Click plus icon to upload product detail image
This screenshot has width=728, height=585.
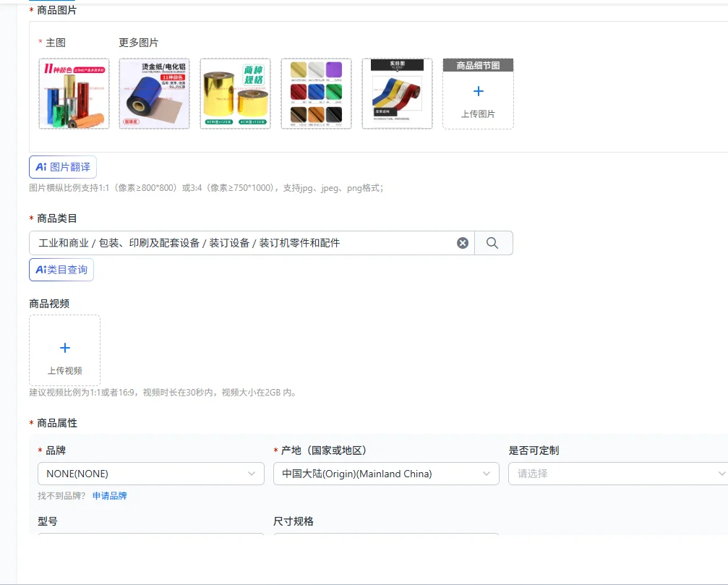click(478, 91)
